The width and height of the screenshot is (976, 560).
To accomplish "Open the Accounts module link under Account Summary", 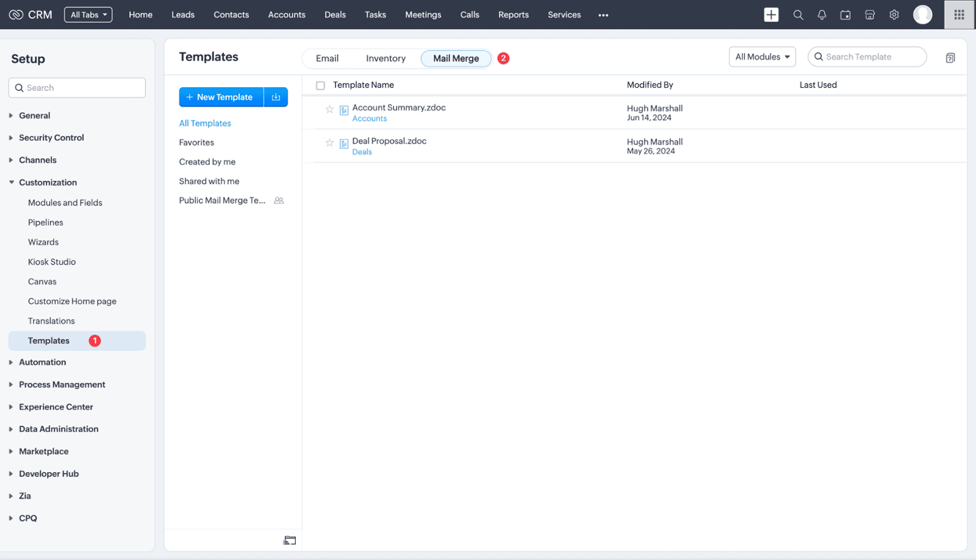I will pos(369,119).
